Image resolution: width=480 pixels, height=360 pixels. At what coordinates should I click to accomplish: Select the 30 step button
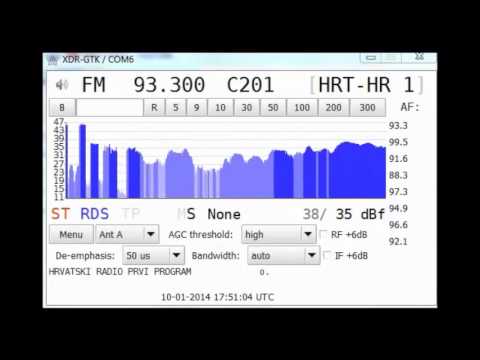[x=247, y=108]
